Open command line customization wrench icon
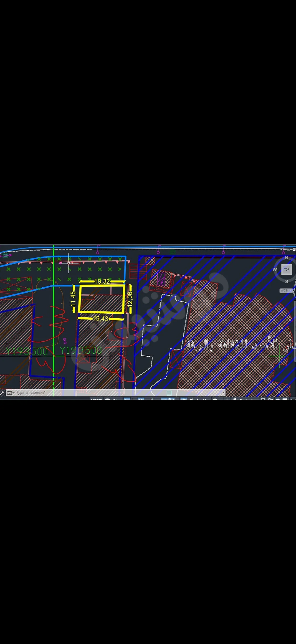 tap(2, 393)
